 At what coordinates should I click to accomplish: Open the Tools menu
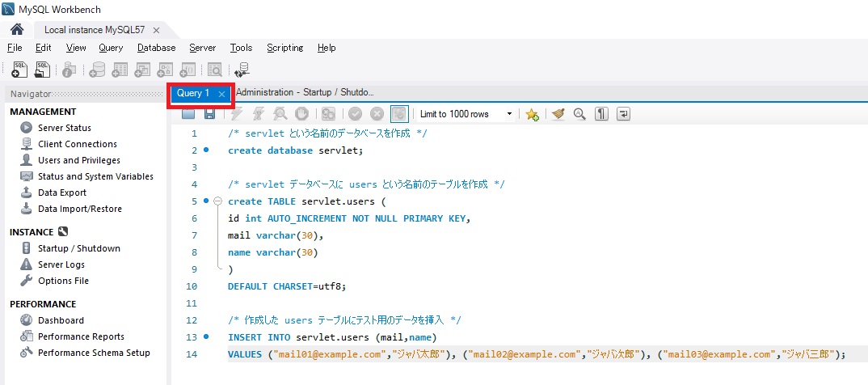(242, 48)
